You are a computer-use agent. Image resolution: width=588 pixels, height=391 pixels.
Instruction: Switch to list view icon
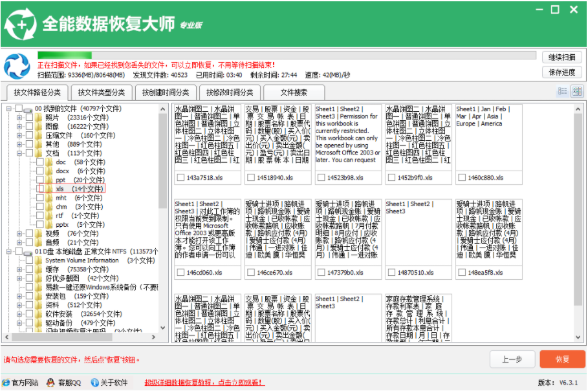pos(562,91)
